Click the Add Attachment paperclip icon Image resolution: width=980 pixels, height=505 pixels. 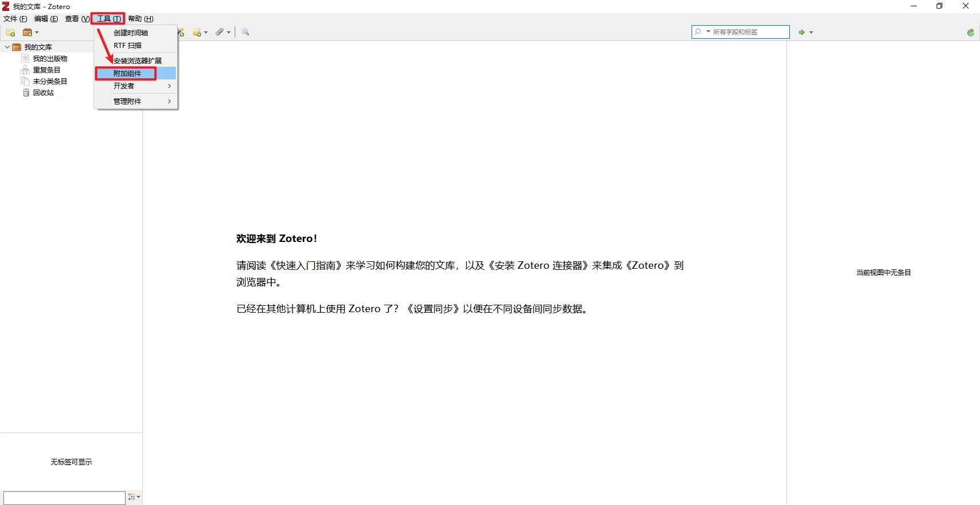[x=219, y=32]
